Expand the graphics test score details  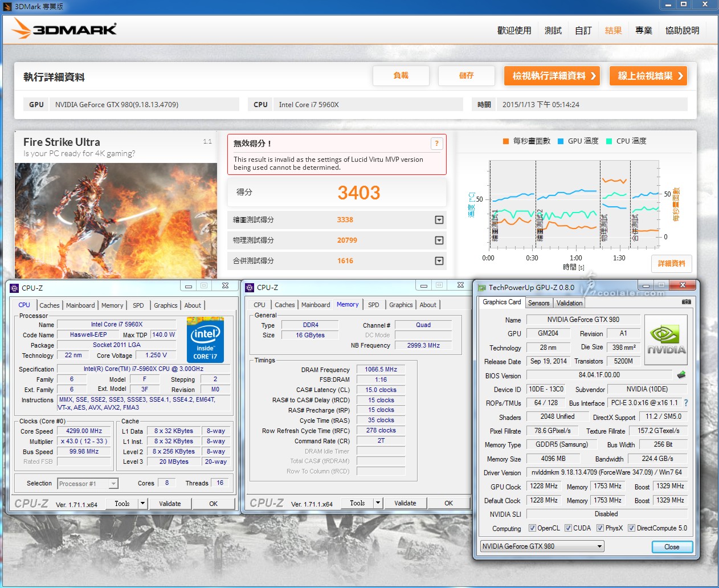click(x=439, y=220)
